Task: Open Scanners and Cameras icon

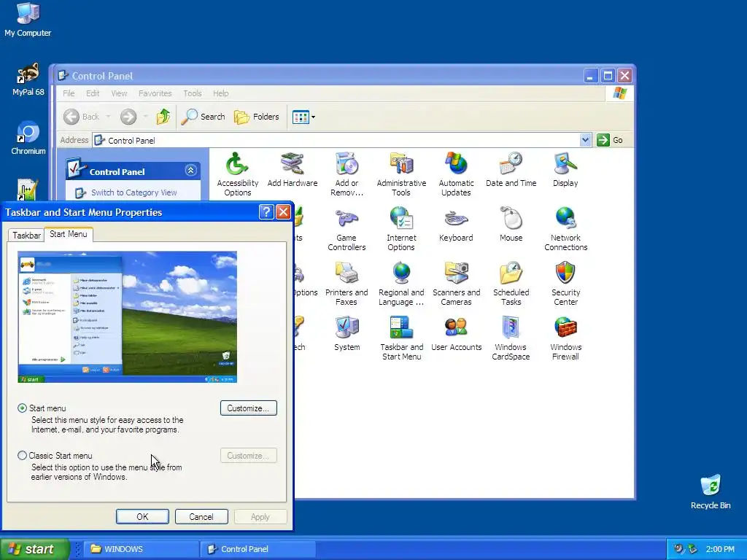Action: 456,284
